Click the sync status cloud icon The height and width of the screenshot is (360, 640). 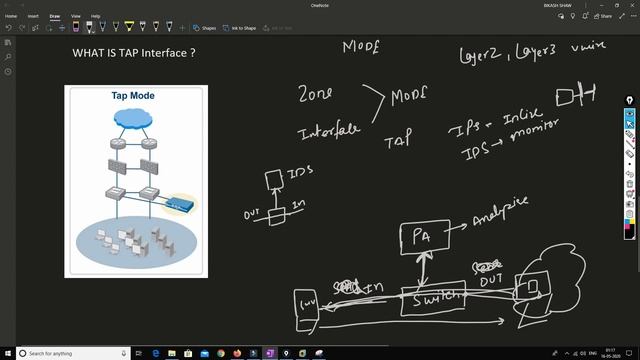(x=561, y=16)
